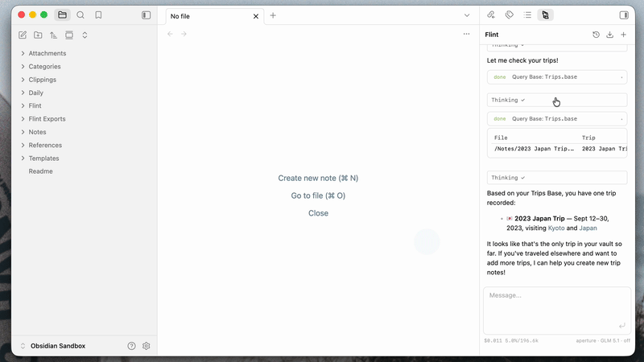The width and height of the screenshot is (644, 362).
Task: Open the help icon
Action: pyautogui.click(x=131, y=346)
